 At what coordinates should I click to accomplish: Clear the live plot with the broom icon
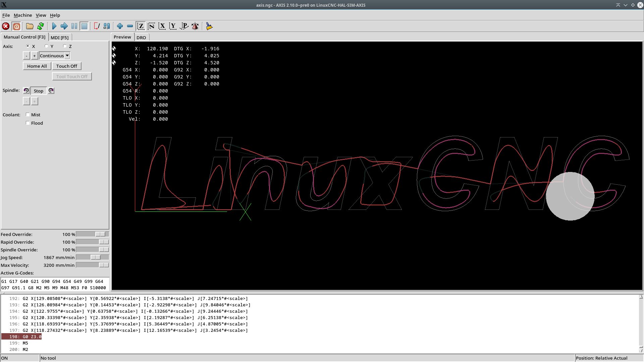[209, 26]
